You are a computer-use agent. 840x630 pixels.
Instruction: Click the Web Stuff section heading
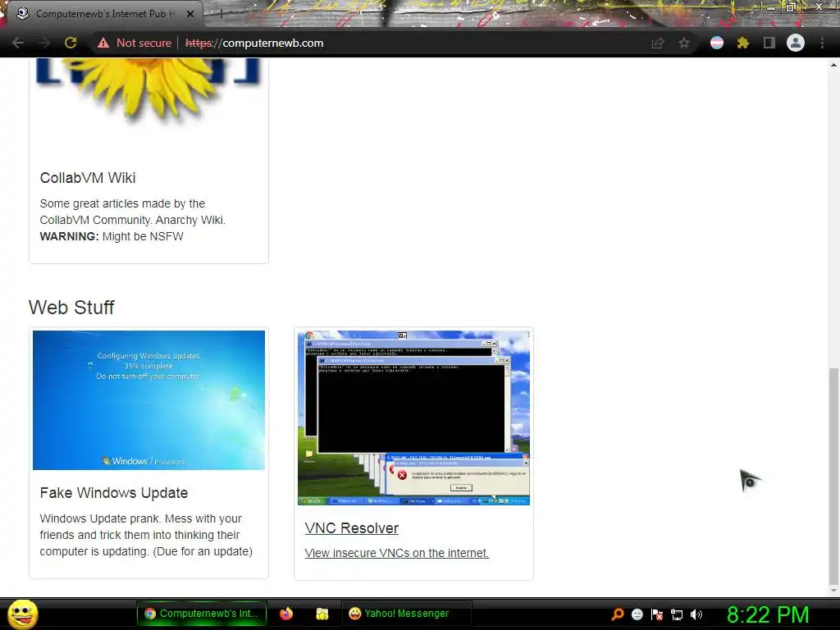71,308
